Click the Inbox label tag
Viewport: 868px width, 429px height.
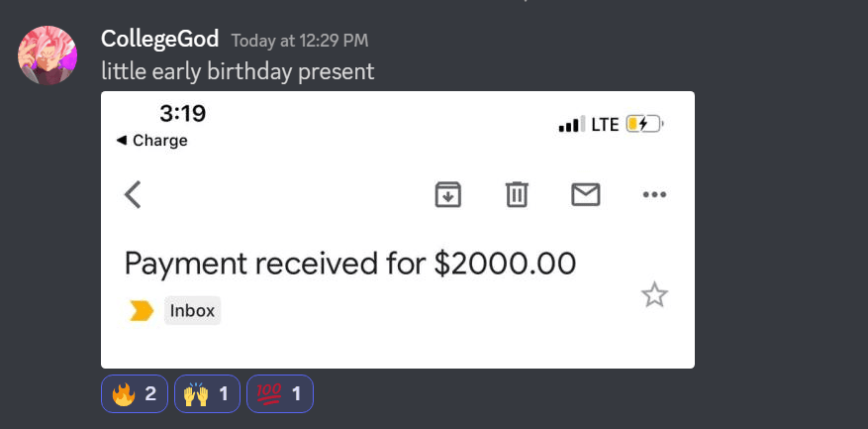click(x=192, y=311)
